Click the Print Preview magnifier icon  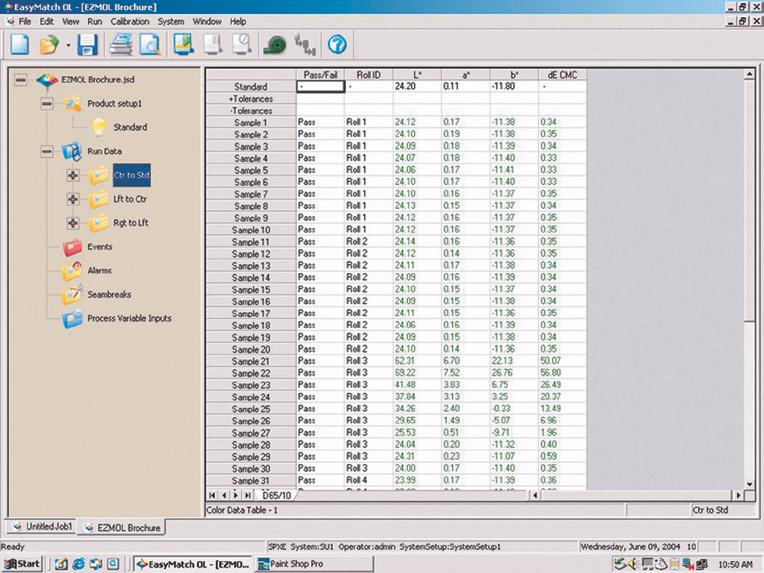click(150, 45)
